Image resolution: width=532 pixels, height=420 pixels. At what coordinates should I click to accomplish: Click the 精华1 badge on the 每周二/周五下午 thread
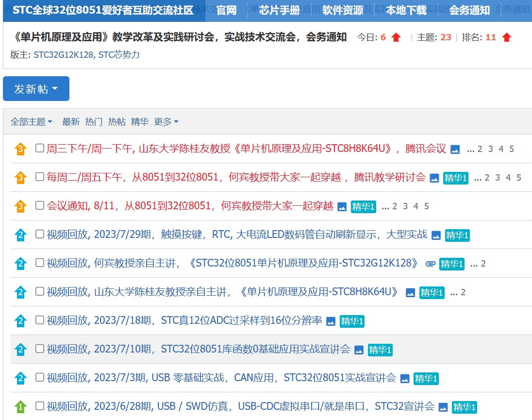tap(456, 178)
